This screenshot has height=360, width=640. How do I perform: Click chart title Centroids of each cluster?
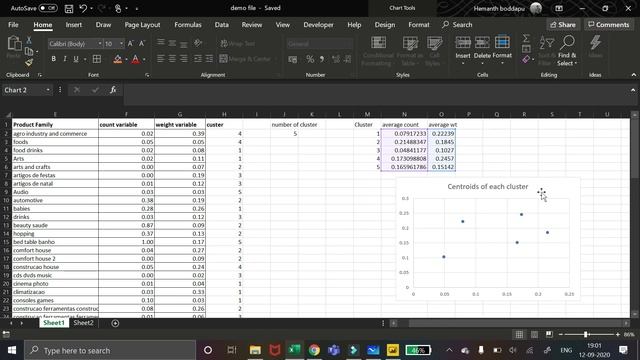coord(487,187)
